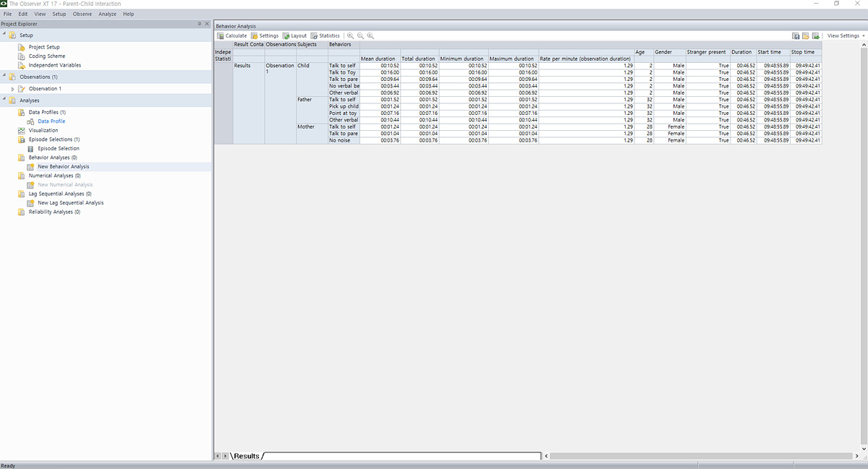The width and height of the screenshot is (868, 469).
Task: Open the Coding Scheme item
Action: (46, 56)
